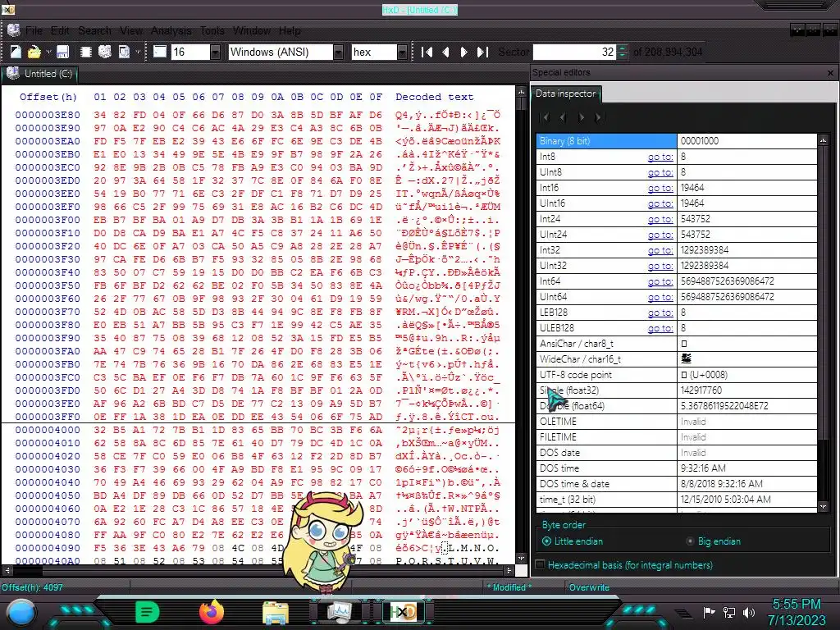The height and width of the screenshot is (630, 840).
Task: Click the Action Center flag tray icon
Action: pos(709,612)
